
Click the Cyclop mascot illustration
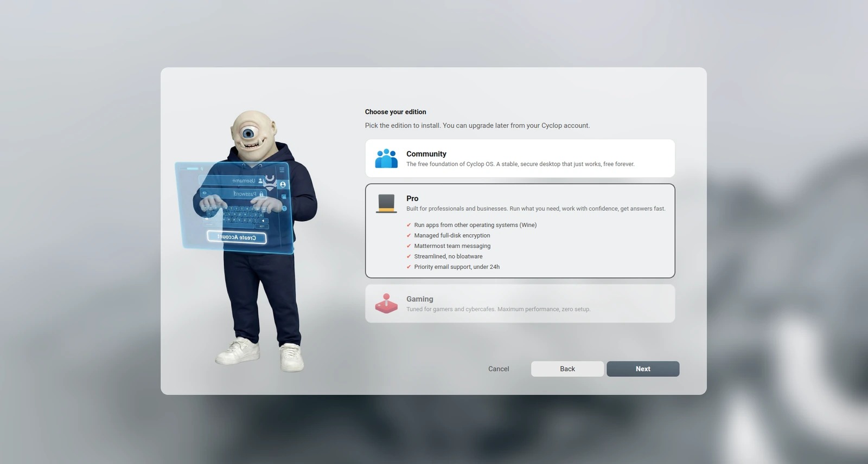(x=247, y=241)
